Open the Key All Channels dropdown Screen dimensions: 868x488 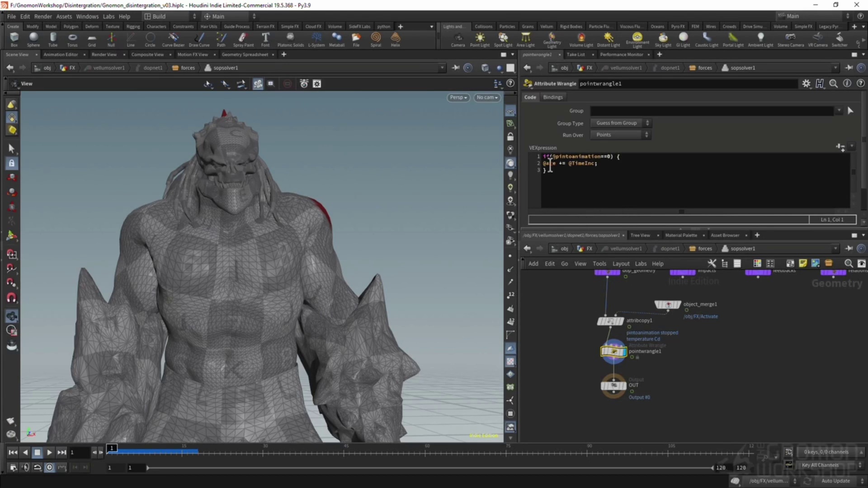pyautogui.click(x=831, y=465)
